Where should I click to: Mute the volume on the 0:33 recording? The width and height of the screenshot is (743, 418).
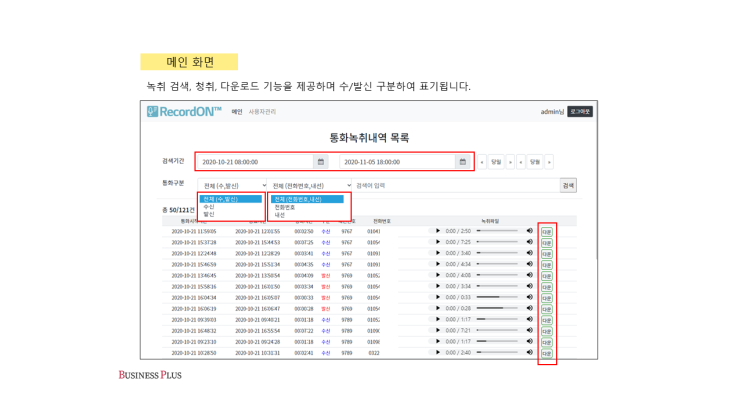click(x=530, y=297)
